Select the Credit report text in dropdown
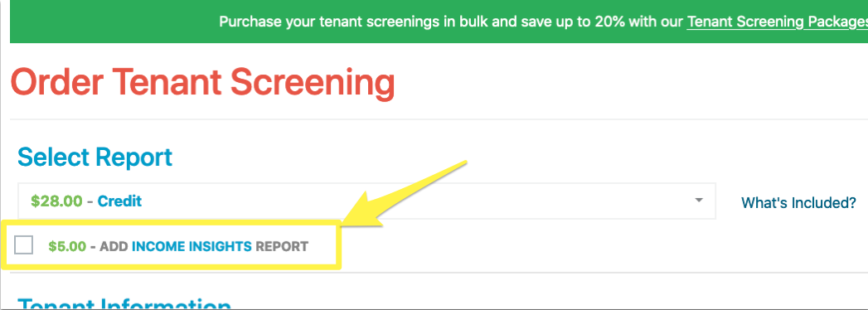This screenshot has width=868, height=310. click(x=119, y=201)
